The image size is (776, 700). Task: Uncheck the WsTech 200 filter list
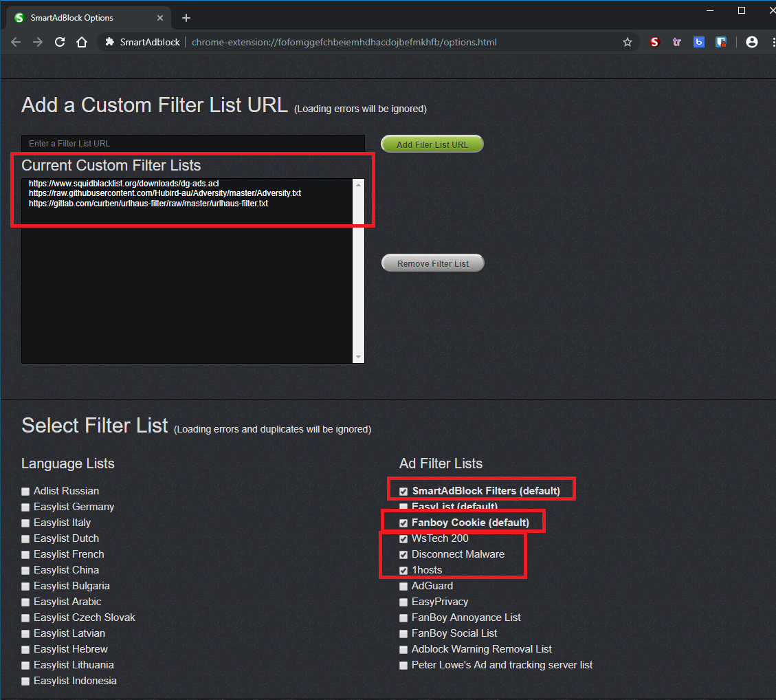[403, 539]
